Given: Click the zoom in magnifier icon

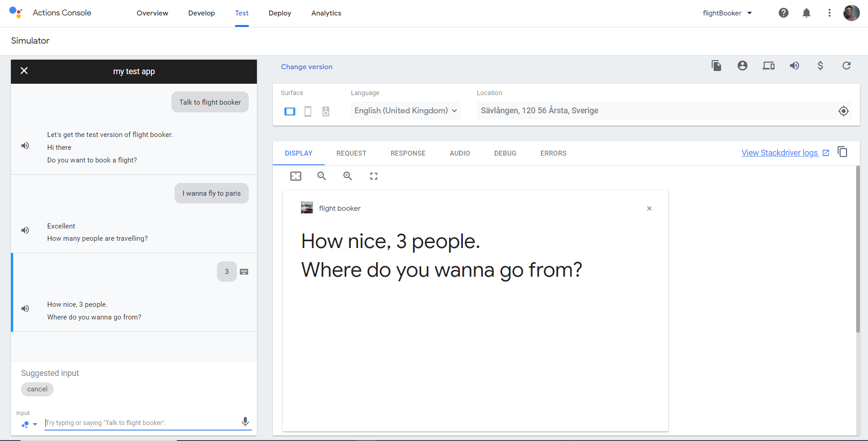Looking at the screenshot, I should (348, 176).
